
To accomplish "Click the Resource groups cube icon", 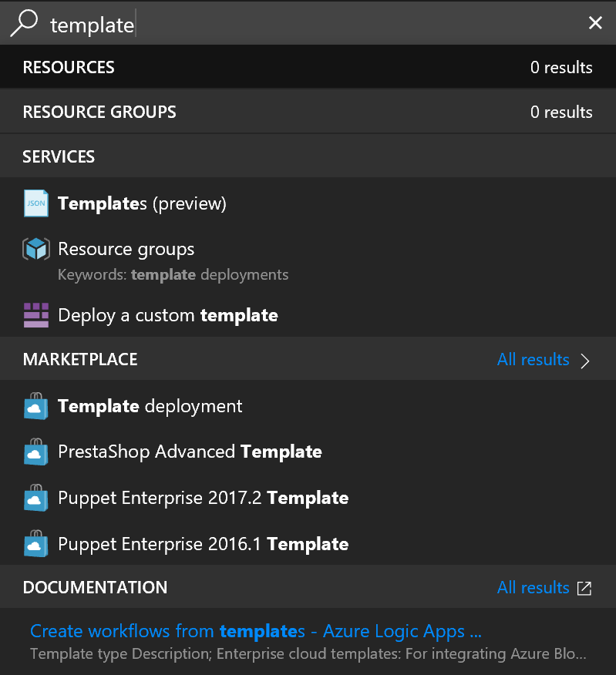I will click(x=35, y=248).
